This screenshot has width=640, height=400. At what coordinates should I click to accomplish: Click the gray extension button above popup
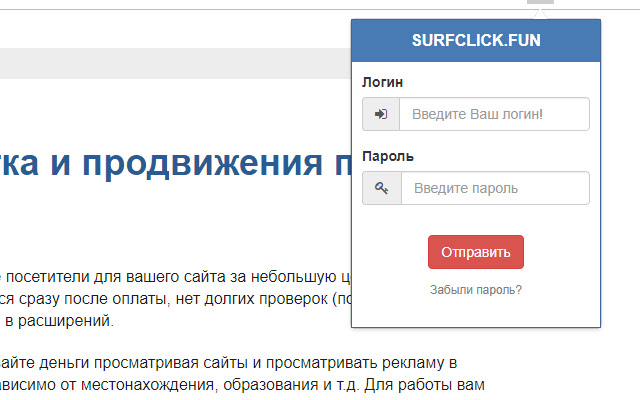point(540,2)
